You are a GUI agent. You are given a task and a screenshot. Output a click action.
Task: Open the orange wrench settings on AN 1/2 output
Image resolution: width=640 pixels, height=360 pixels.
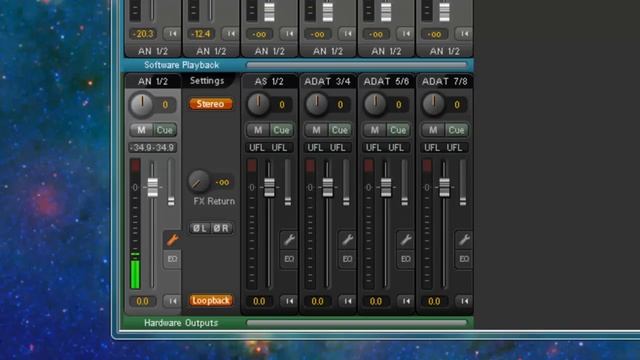click(172, 240)
